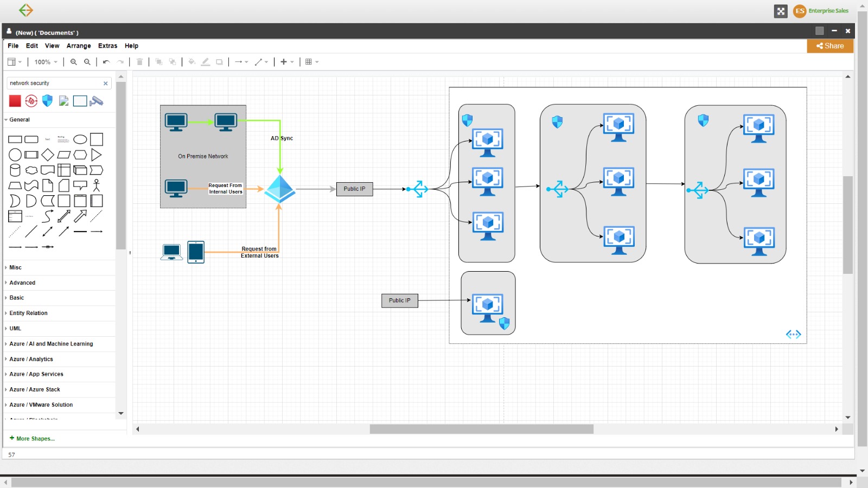Pick the curved S-arrow shape

click(x=48, y=216)
